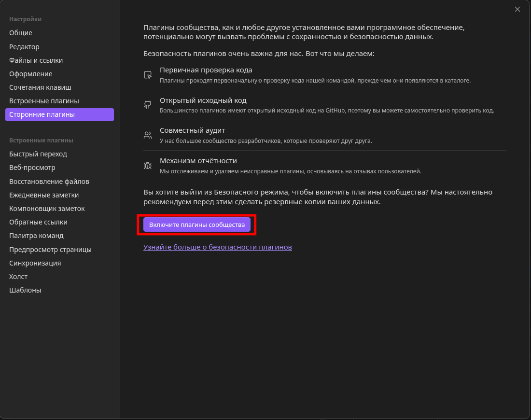531x420 pixels.
Task: Open "Узнайте больше о безопасности плагинов" link
Action: tap(217, 247)
